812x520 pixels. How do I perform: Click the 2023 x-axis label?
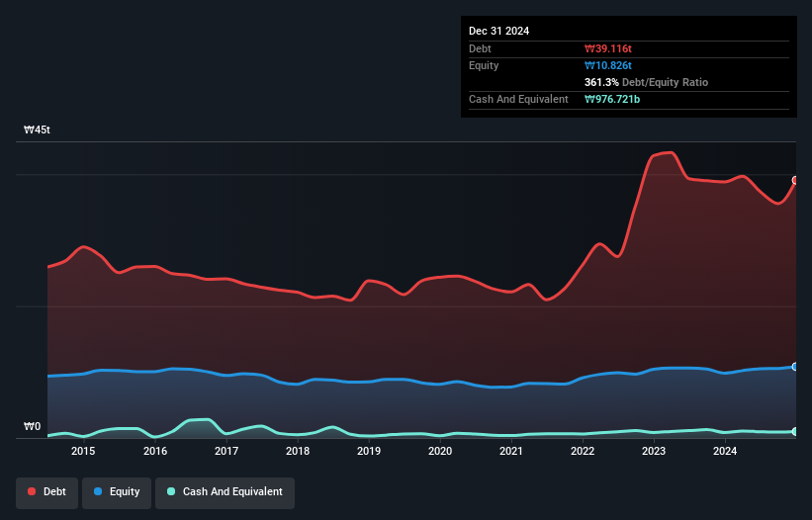pyautogui.click(x=654, y=451)
